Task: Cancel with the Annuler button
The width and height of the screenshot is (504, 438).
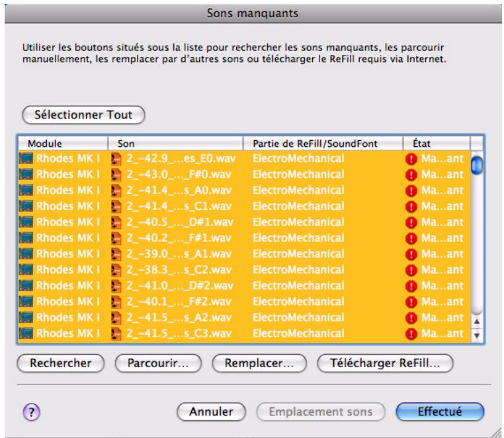Action: click(211, 412)
